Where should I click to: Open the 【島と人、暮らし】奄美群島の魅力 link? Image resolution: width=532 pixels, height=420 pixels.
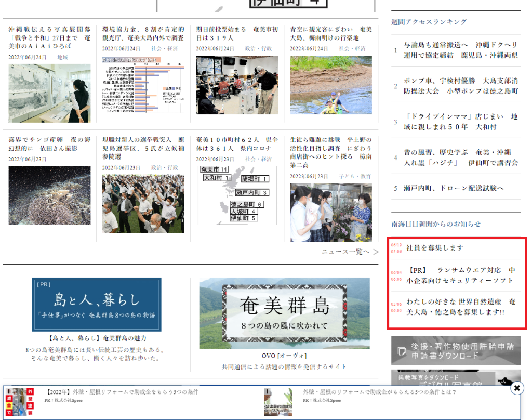(x=97, y=338)
